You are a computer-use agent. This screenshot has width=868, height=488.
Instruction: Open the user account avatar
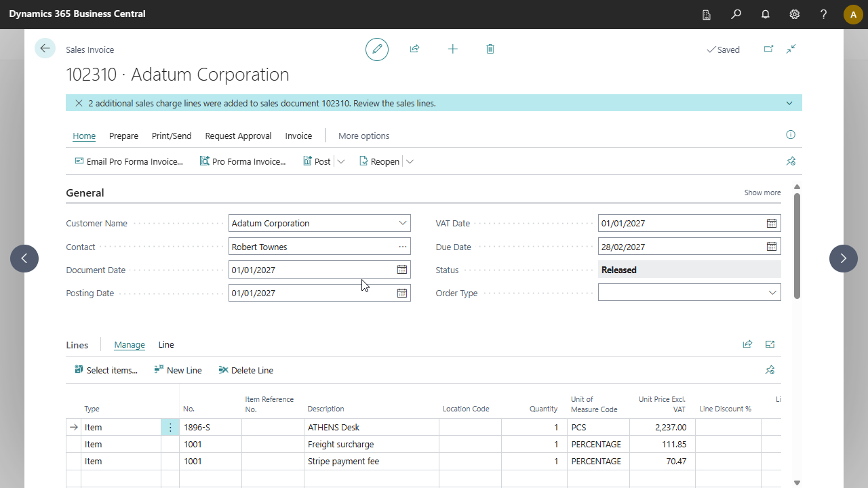853,14
